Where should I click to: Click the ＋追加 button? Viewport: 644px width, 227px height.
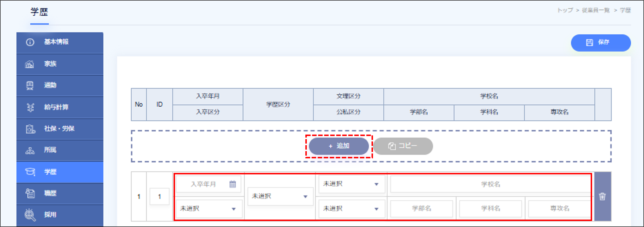click(339, 146)
